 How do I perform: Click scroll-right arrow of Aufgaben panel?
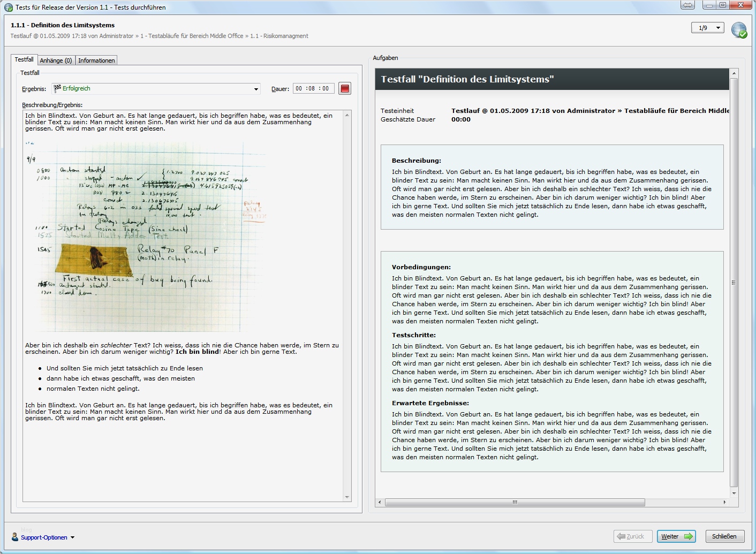(724, 502)
